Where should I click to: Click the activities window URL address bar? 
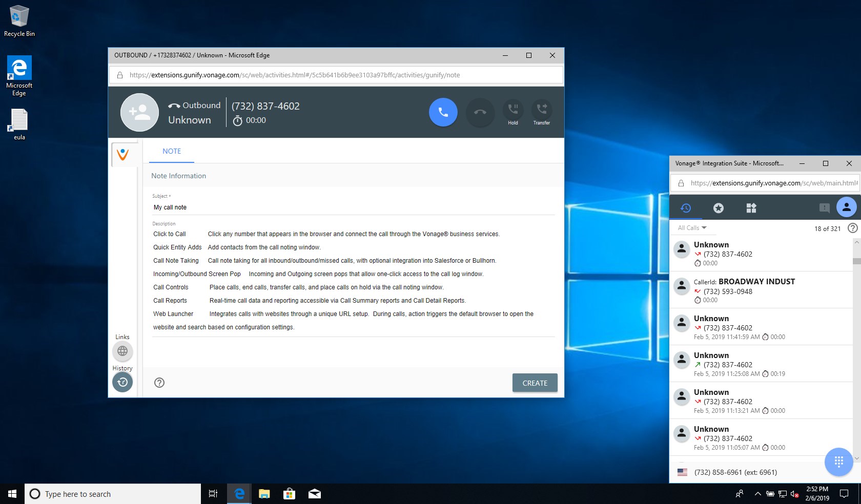click(336, 75)
